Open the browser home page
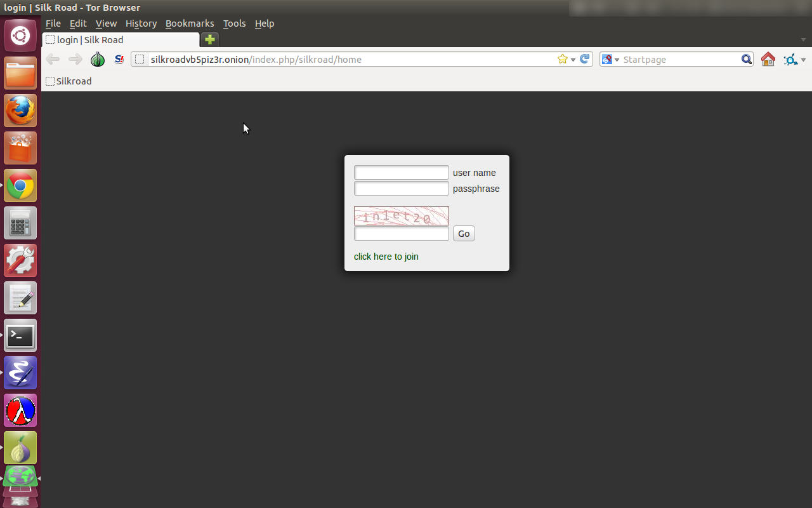Screen dimensions: 812x508 tap(768, 59)
